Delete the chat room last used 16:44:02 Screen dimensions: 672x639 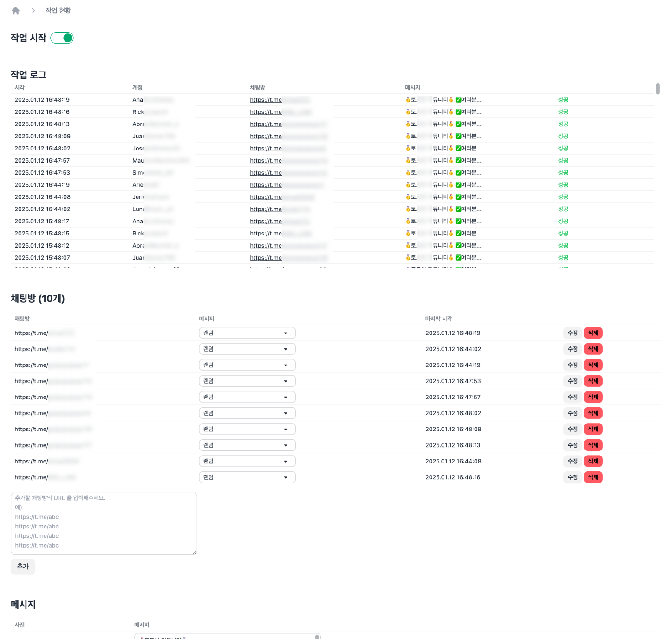coord(593,349)
